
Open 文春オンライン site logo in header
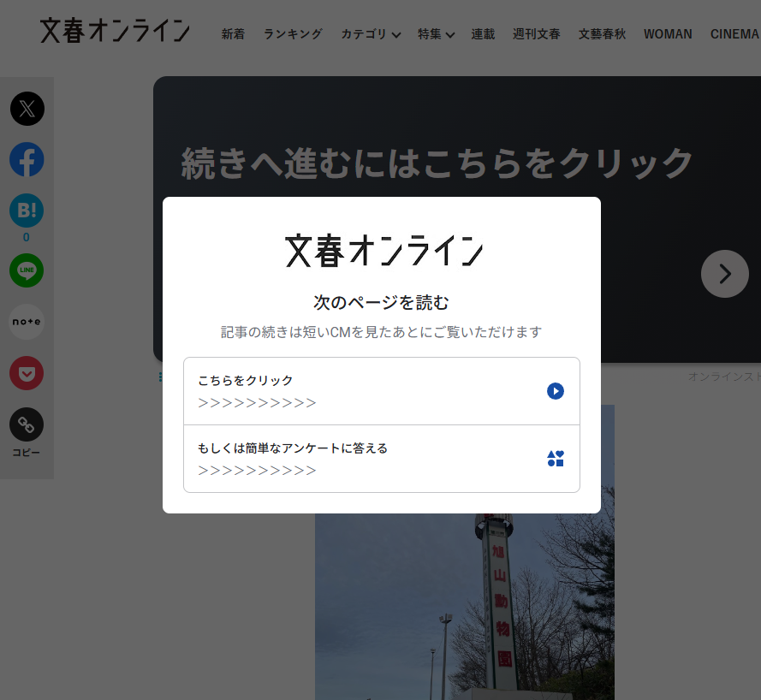(x=115, y=31)
